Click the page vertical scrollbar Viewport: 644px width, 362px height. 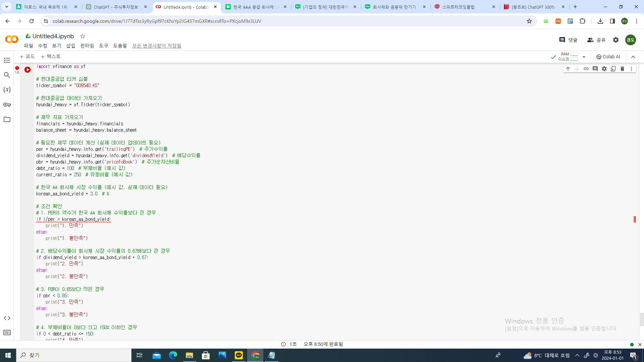tap(642, 319)
